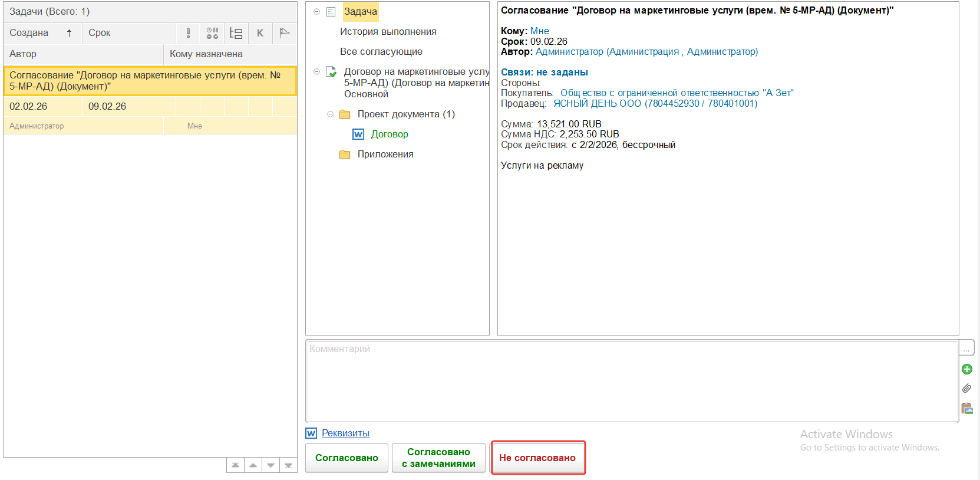Attach a file using the paperclip icon
The height and width of the screenshot is (480, 980).
967,389
